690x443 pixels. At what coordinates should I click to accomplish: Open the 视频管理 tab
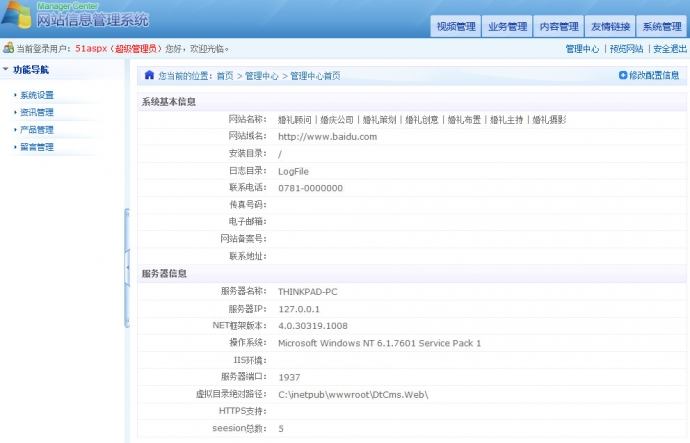(455, 26)
